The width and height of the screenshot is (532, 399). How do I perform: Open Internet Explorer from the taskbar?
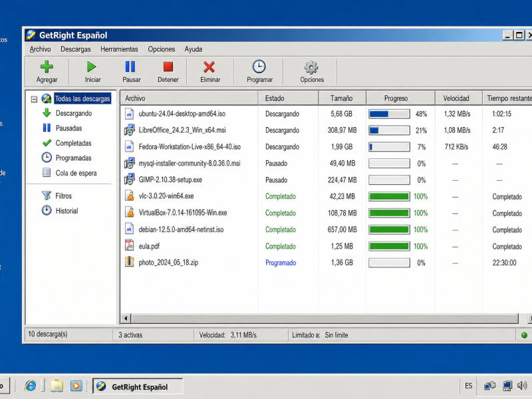[31, 386]
